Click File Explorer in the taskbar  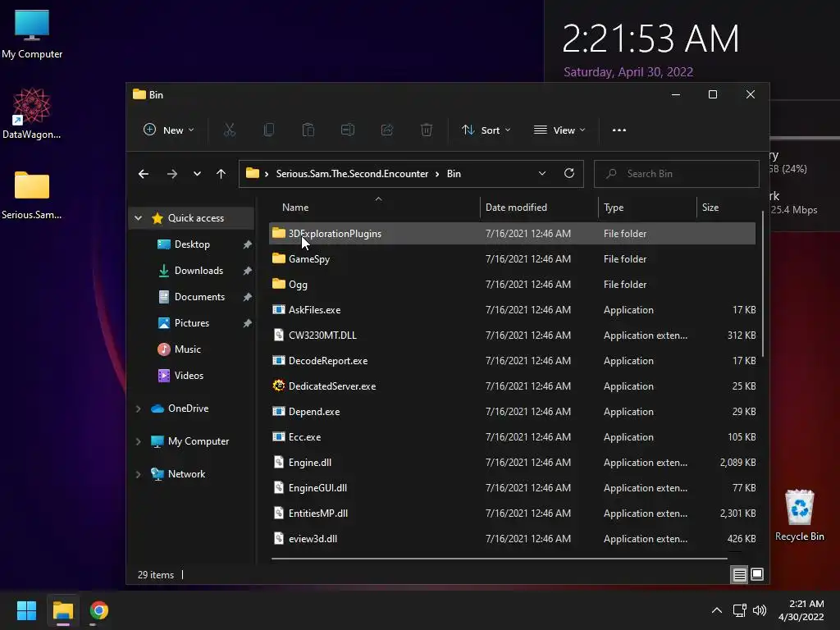[62, 610]
